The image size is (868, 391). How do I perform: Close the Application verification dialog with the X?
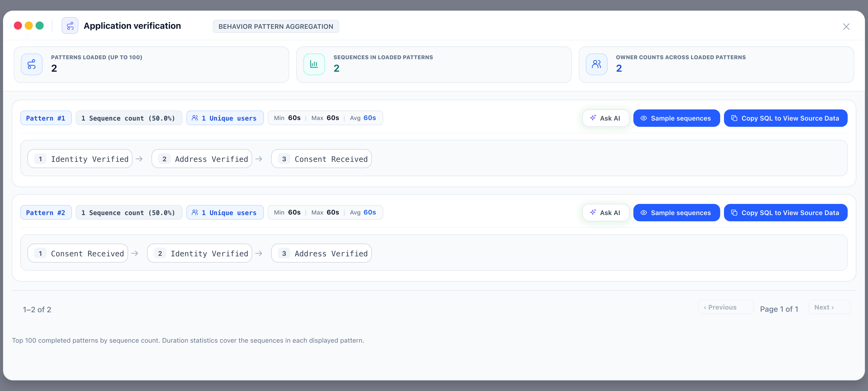click(846, 26)
